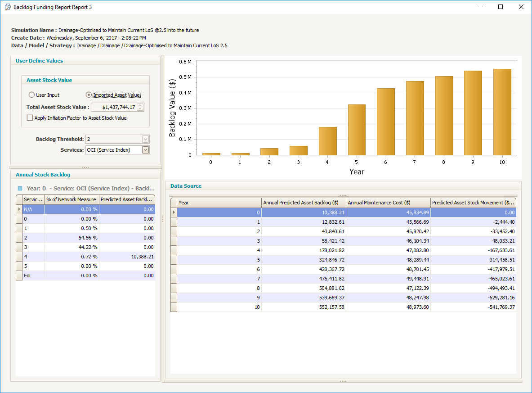
Task: Open the Backlog Threshold dropdown
Action: point(145,139)
